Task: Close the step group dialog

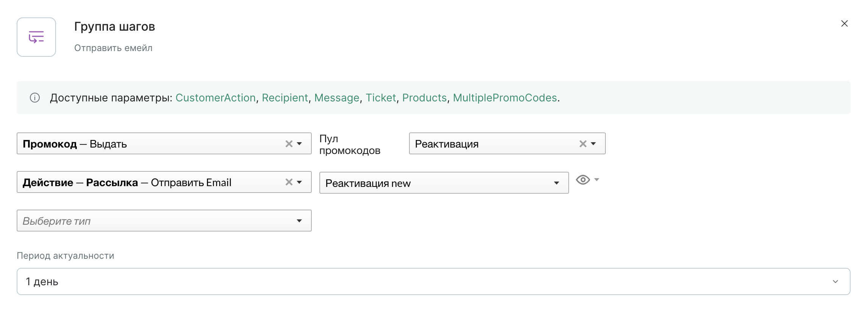Action: [844, 23]
